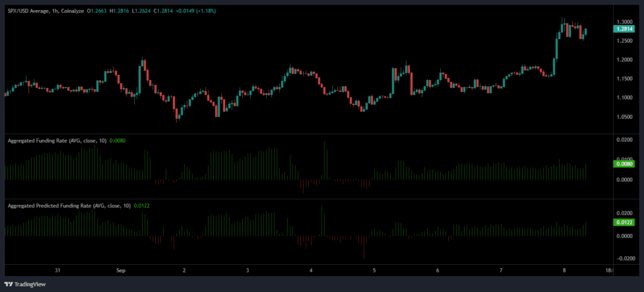Click the 18: time label at axis end
This screenshot has height=292, width=644.
coord(609,271)
